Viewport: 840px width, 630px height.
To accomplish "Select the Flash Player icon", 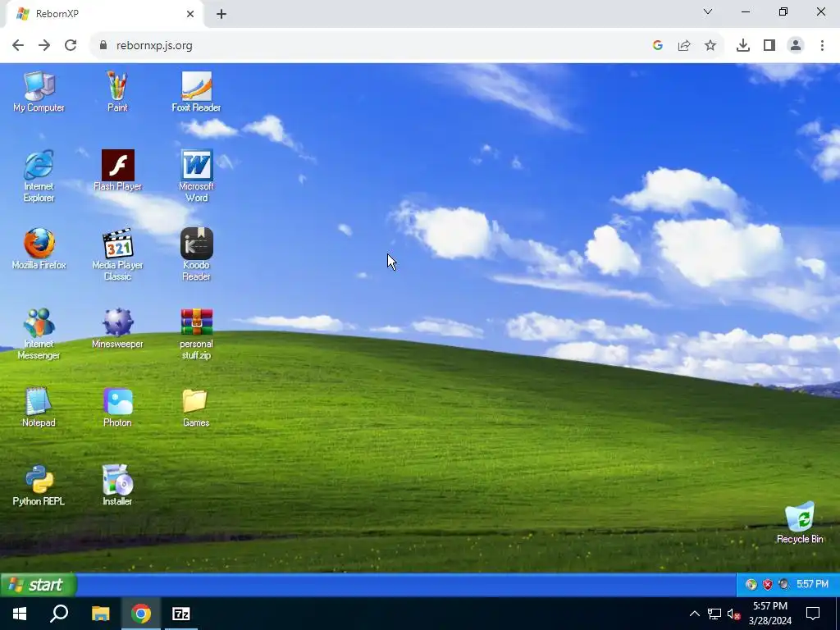I will (117, 171).
